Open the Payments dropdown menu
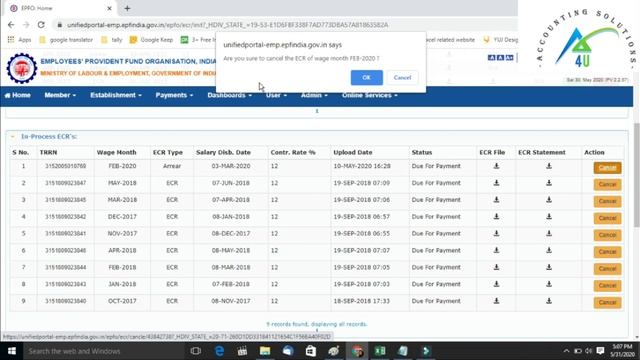The image size is (640, 360). click(x=174, y=95)
